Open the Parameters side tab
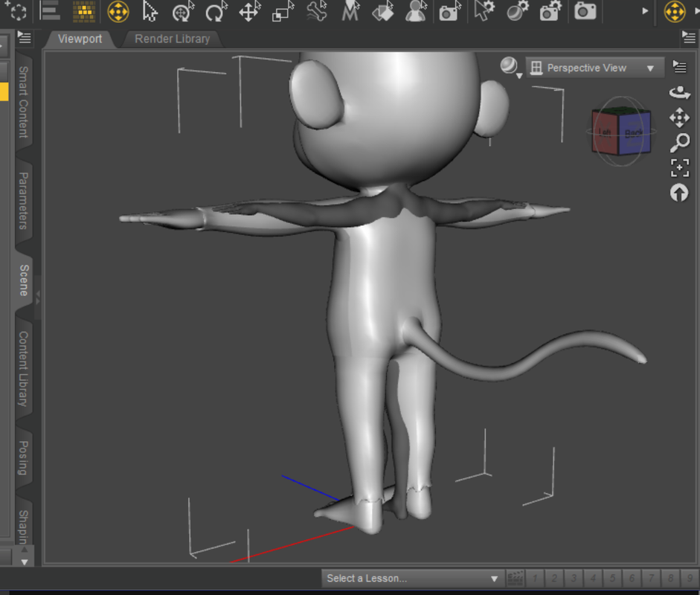The width and height of the screenshot is (700, 595). tap(24, 200)
